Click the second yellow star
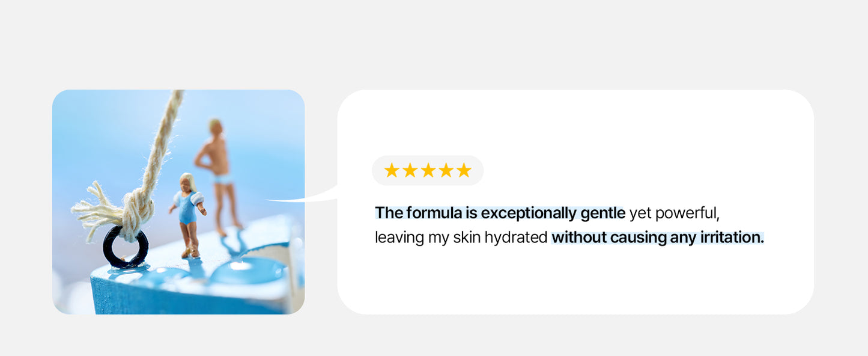This screenshot has width=868, height=356. (410, 171)
